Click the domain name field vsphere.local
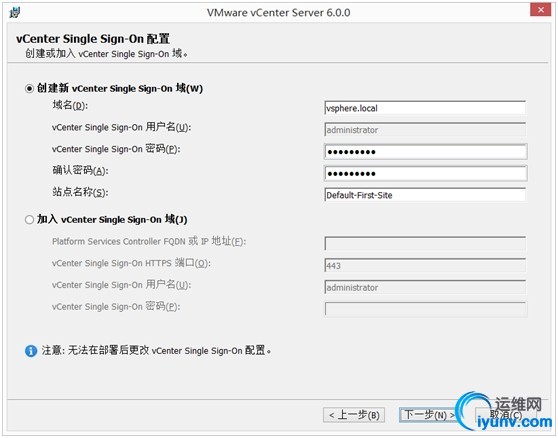The height and width of the screenshot is (438, 558). (425, 108)
